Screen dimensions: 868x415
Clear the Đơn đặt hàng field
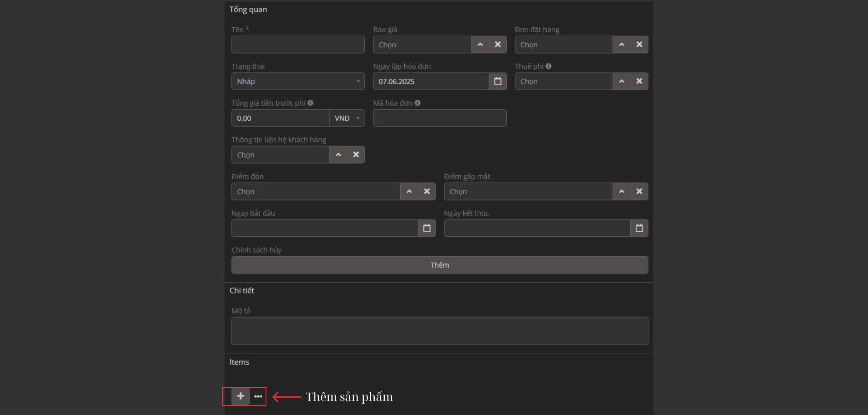[x=639, y=44]
